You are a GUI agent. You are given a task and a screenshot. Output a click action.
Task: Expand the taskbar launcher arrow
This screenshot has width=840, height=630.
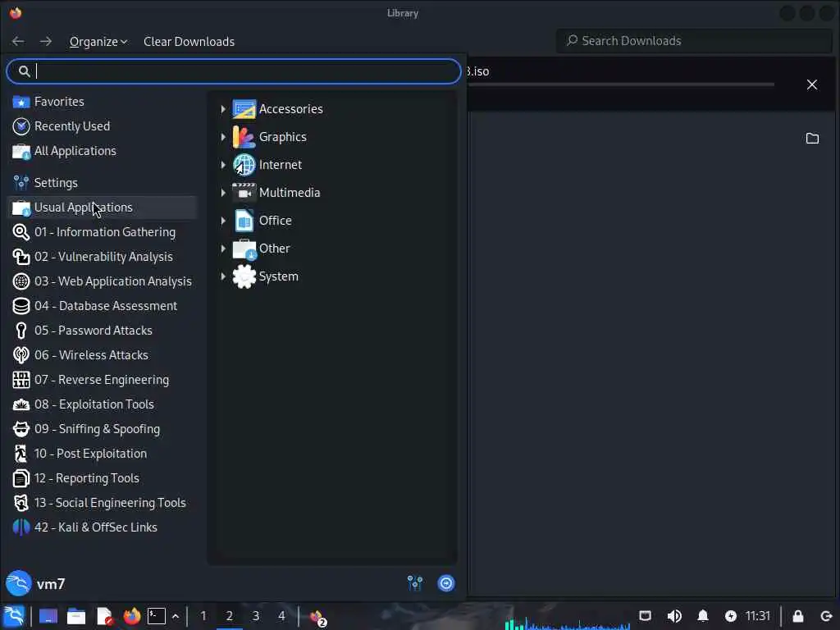tap(176, 616)
